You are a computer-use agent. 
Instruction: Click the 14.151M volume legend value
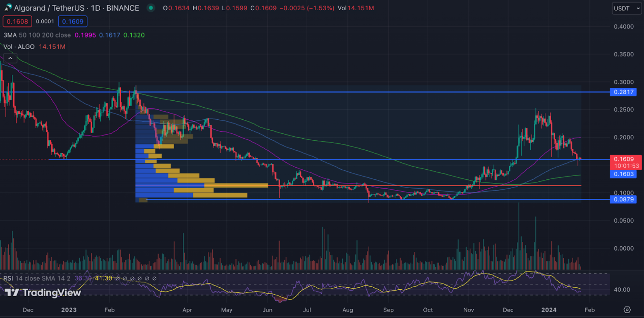tap(52, 47)
